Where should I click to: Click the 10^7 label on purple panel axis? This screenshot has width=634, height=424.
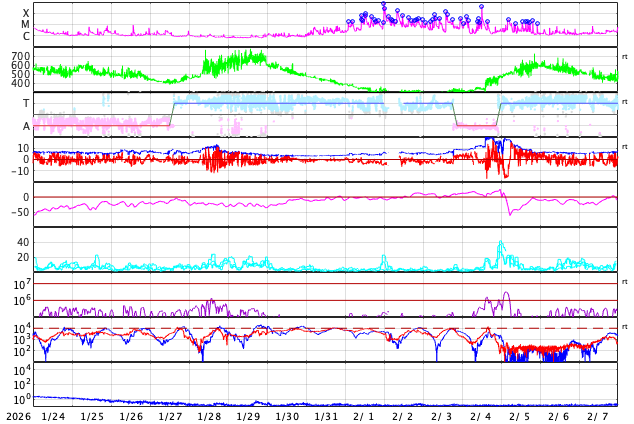pos(21,286)
